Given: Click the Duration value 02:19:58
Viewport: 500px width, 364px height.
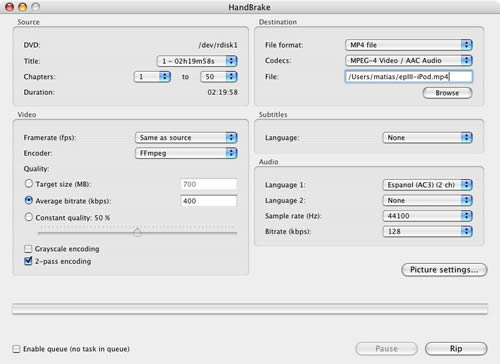Looking at the screenshot, I should pyautogui.click(x=222, y=92).
